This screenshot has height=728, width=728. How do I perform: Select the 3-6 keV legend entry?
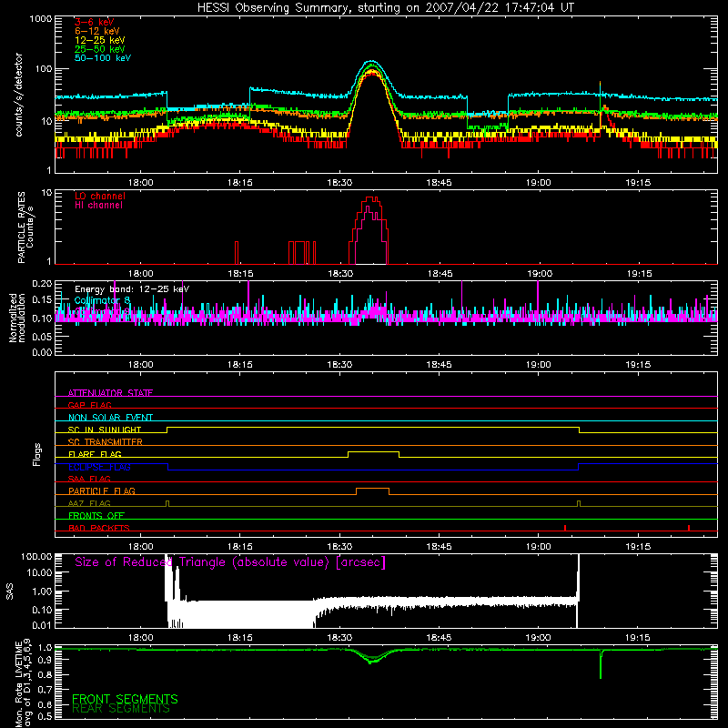click(94, 22)
